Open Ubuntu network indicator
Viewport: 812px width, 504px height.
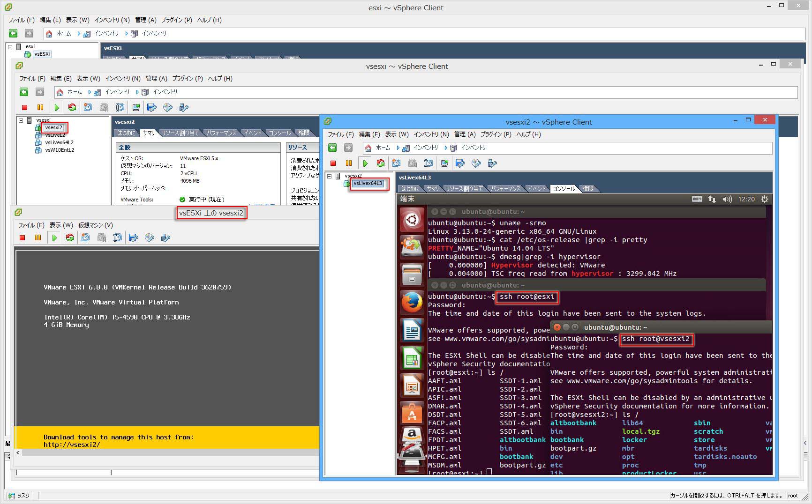[x=712, y=199]
